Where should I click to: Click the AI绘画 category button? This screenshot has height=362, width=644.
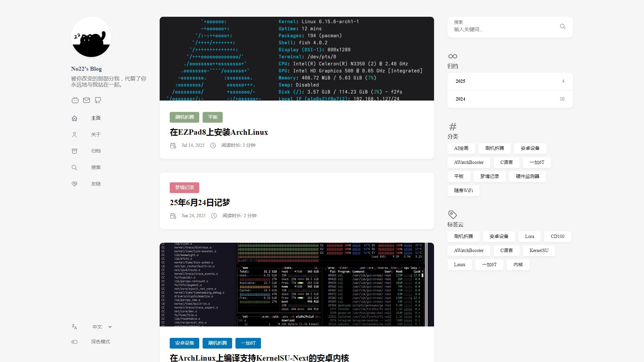pos(461,148)
